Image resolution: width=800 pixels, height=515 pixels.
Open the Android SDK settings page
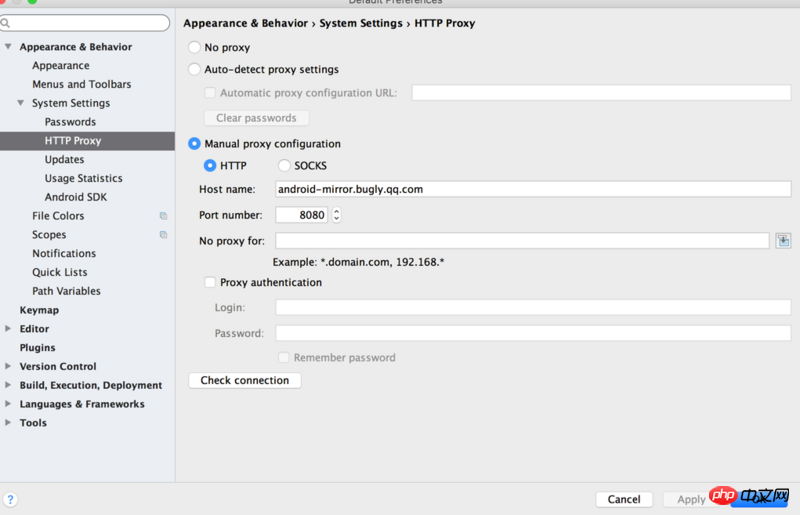75,197
